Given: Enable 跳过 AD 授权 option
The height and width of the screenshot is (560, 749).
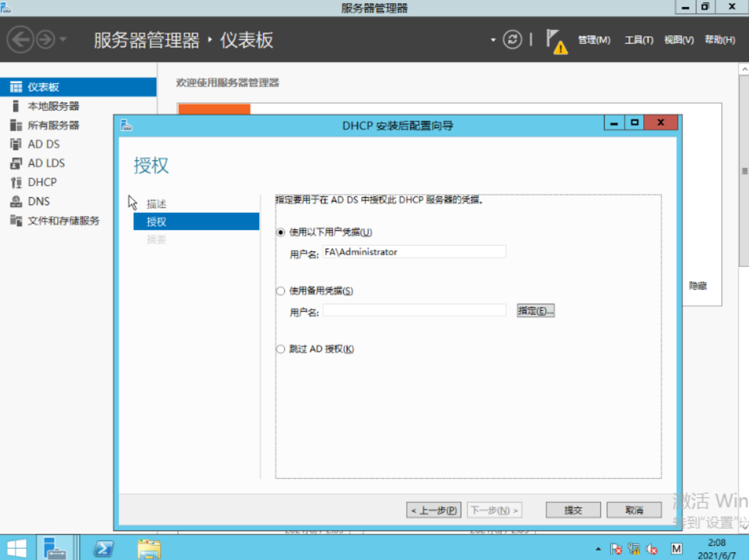Looking at the screenshot, I should click(x=281, y=348).
